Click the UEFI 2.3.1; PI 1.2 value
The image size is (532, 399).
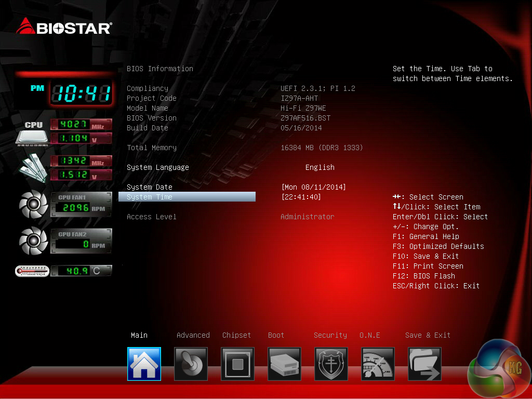[318, 88]
